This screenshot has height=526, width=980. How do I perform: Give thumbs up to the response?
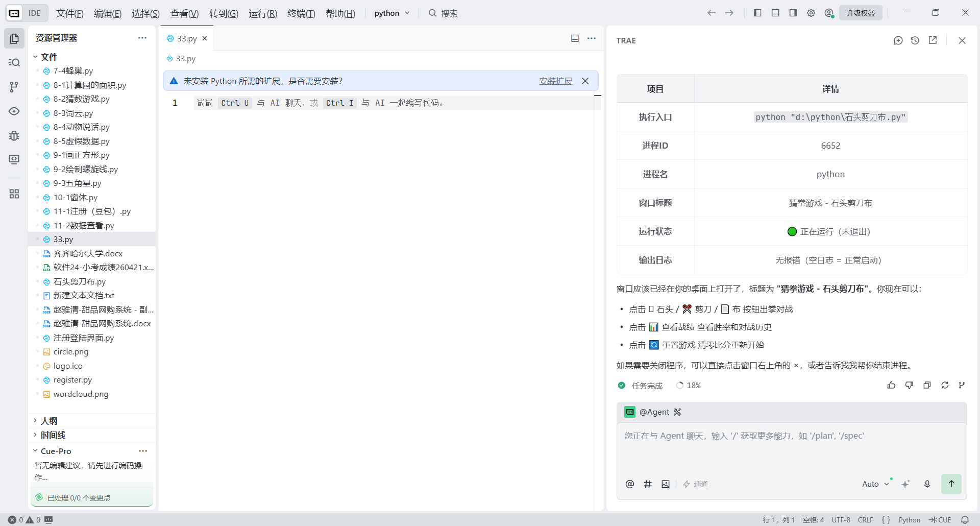point(891,385)
